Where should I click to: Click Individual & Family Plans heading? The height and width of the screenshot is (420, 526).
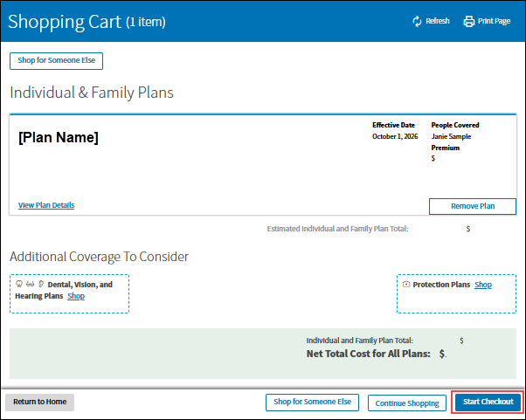click(x=92, y=93)
